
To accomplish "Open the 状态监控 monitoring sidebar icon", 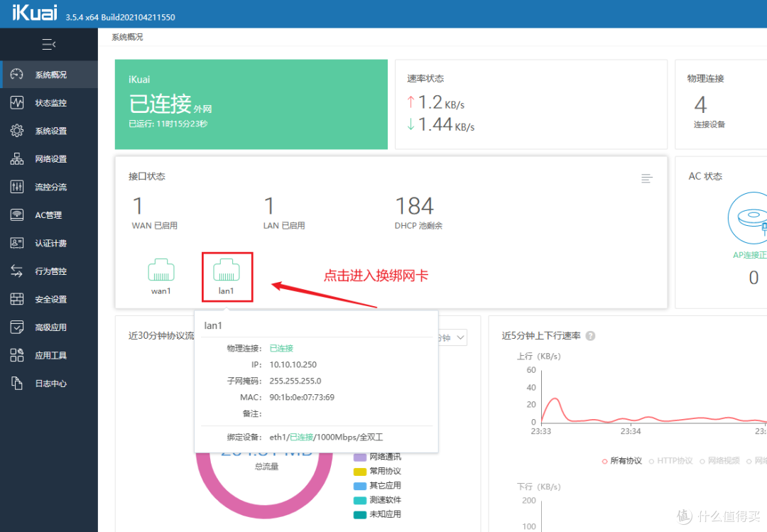I will pos(17,102).
